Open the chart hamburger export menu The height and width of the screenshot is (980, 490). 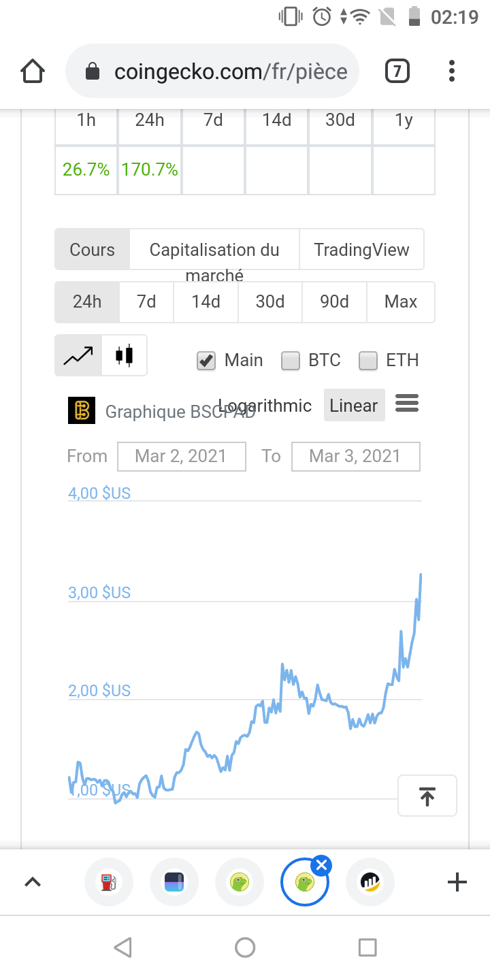click(407, 404)
